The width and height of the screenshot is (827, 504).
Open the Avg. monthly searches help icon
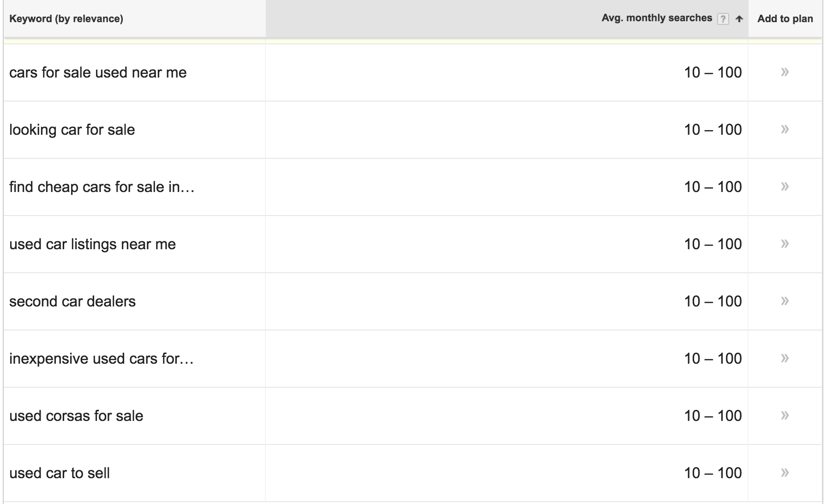pos(723,19)
